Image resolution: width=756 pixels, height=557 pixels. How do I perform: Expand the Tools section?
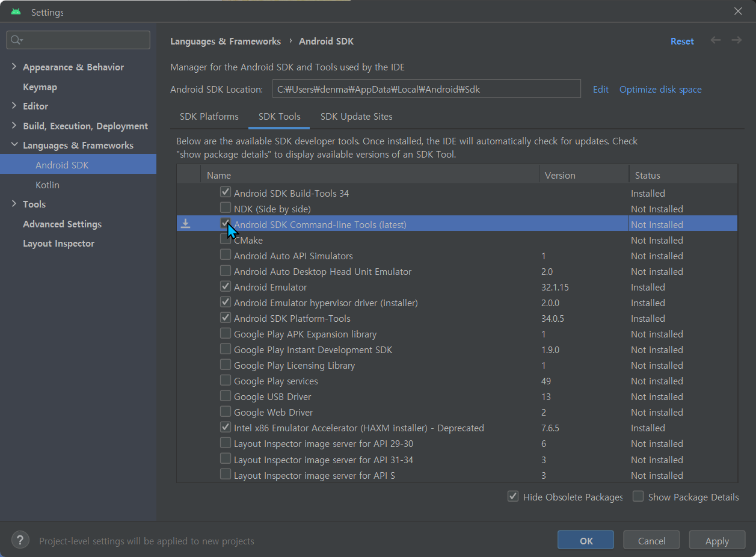14,204
